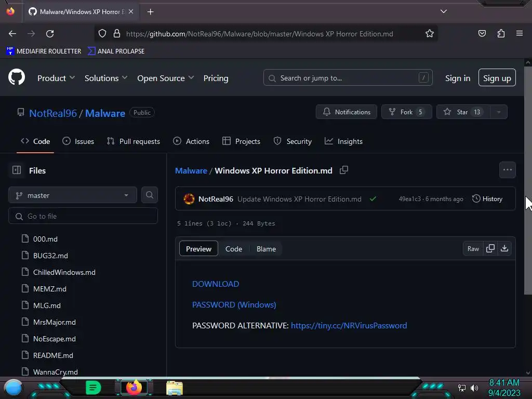
Task: Switch to the Code repository tab
Action: click(x=35, y=141)
